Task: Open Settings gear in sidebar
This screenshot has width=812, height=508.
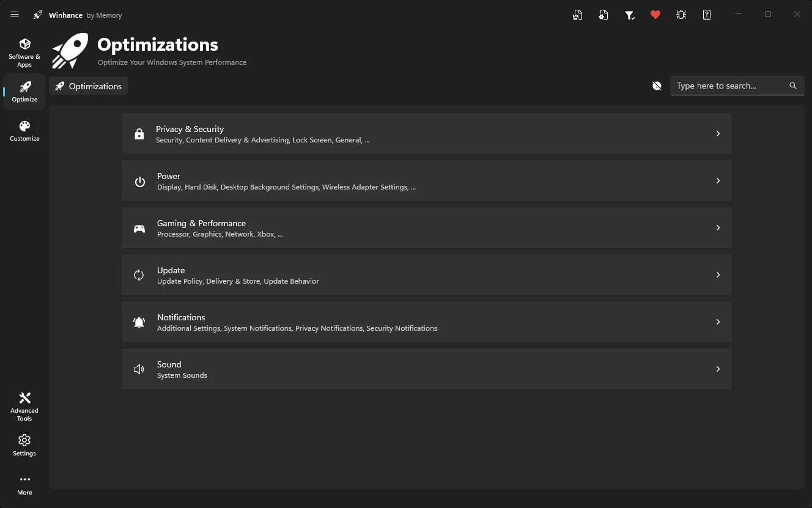Action: tap(24, 445)
